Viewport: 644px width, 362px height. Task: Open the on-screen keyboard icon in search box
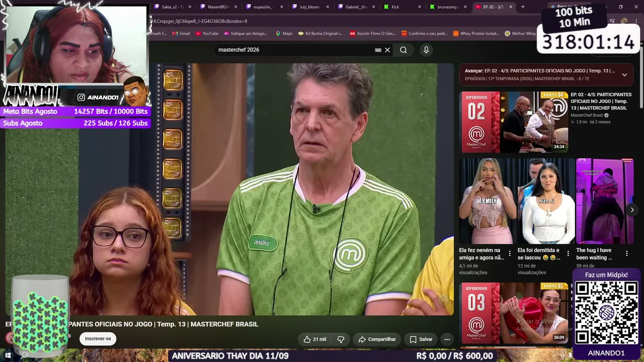pos(378,50)
